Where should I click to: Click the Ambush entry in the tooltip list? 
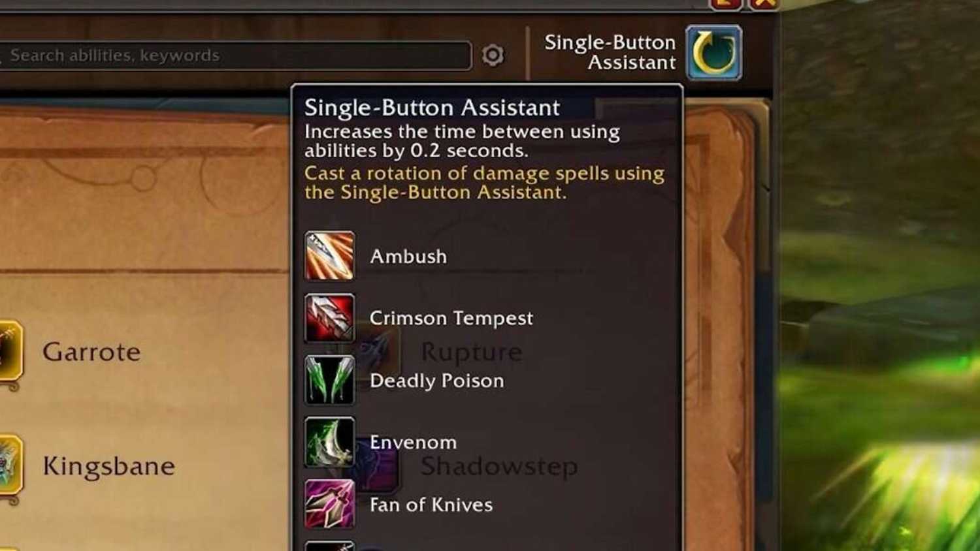pyautogui.click(x=408, y=256)
